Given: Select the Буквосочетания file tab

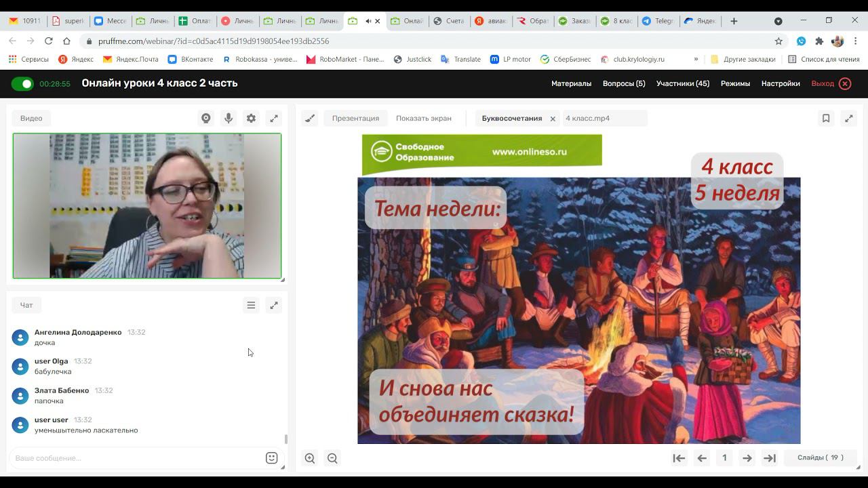Looking at the screenshot, I should pyautogui.click(x=512, y=118).
